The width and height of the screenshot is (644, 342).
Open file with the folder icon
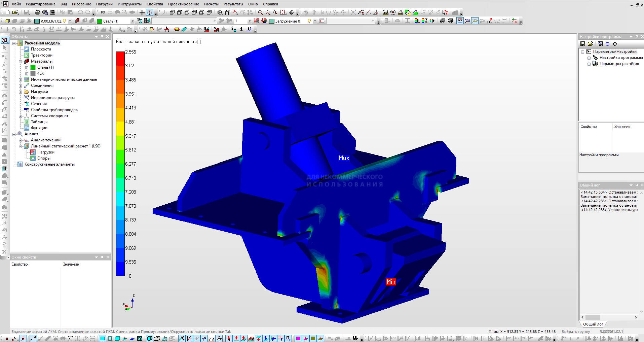[15, 12]
